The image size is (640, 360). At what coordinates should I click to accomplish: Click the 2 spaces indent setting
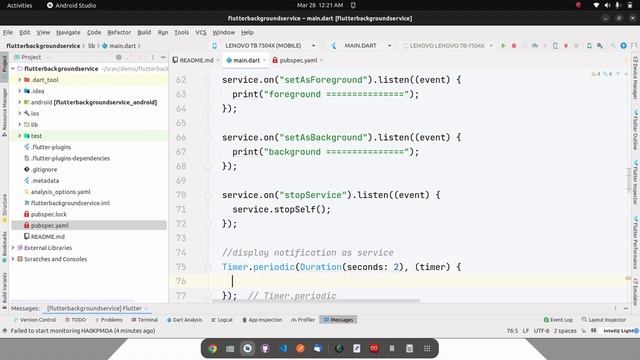coord(565,331)
